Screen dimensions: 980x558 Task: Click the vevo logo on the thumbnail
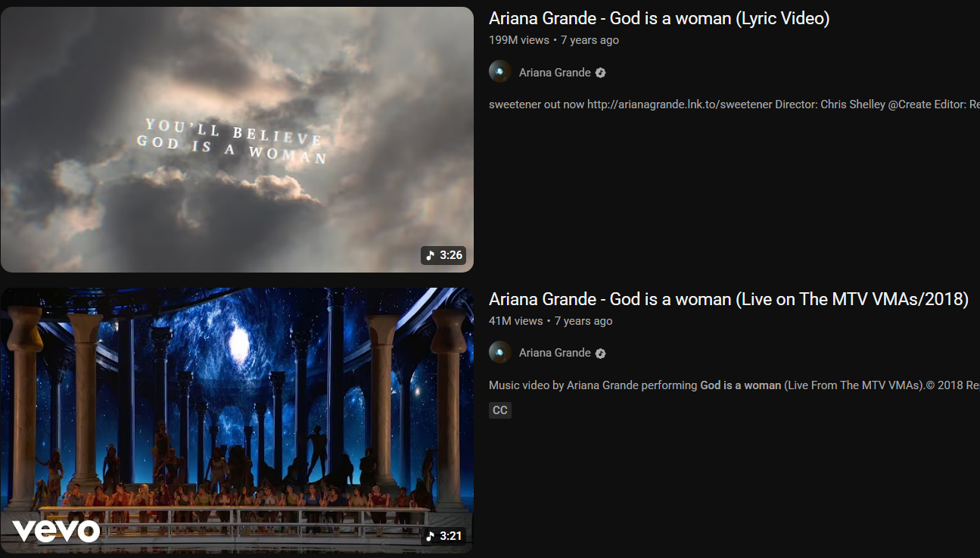[x=56, y=530]
